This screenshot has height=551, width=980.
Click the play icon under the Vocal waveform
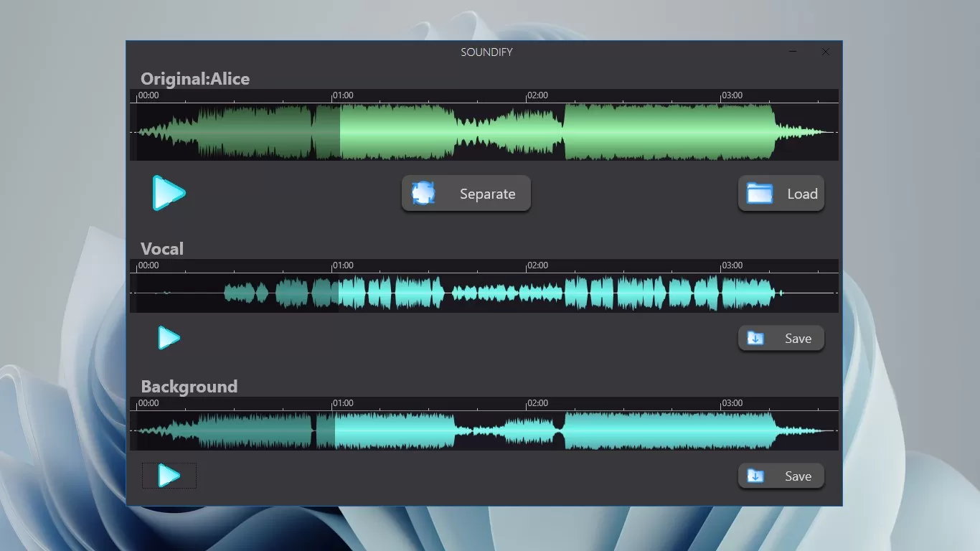click(169, 338)
